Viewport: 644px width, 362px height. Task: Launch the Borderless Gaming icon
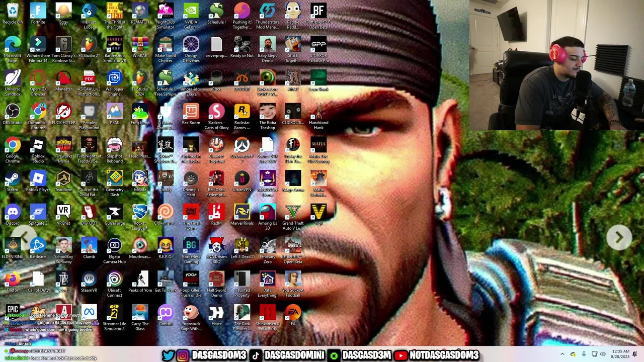(191, 250)
